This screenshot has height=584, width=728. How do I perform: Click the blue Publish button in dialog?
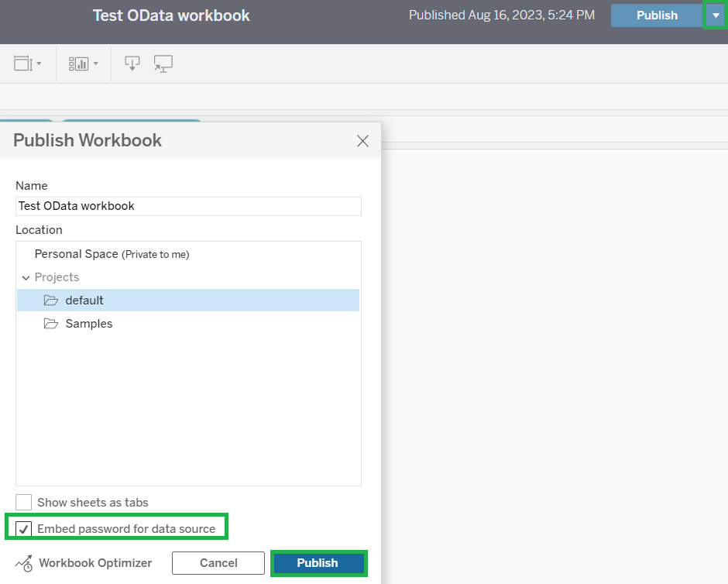pyautogui.click(x=318, y=563)
